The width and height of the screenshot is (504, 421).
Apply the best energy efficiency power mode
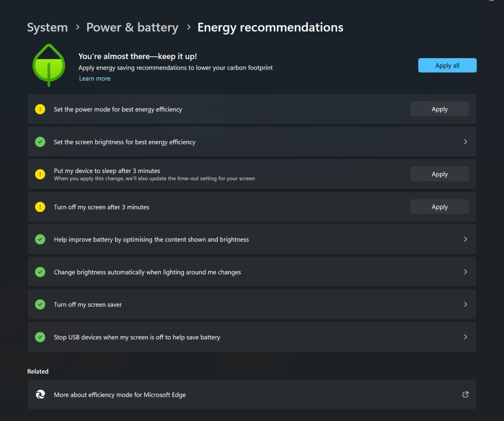tap(439, 109)
